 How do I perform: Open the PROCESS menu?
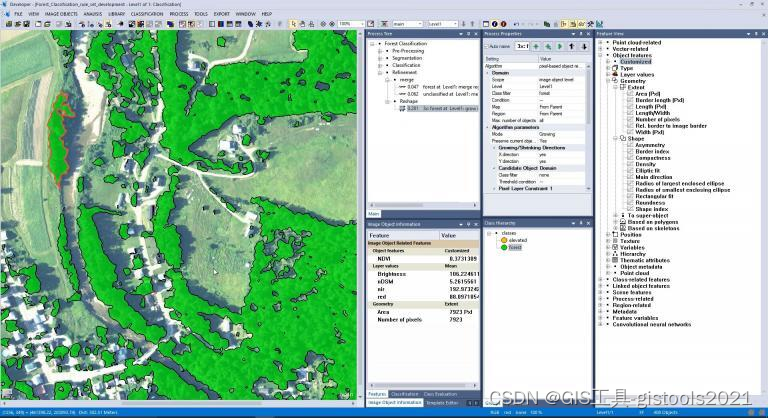[179, 14]
